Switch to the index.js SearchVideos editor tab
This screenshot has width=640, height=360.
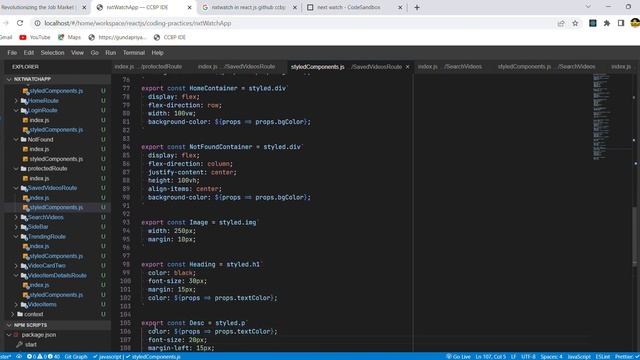pos(450,67)
